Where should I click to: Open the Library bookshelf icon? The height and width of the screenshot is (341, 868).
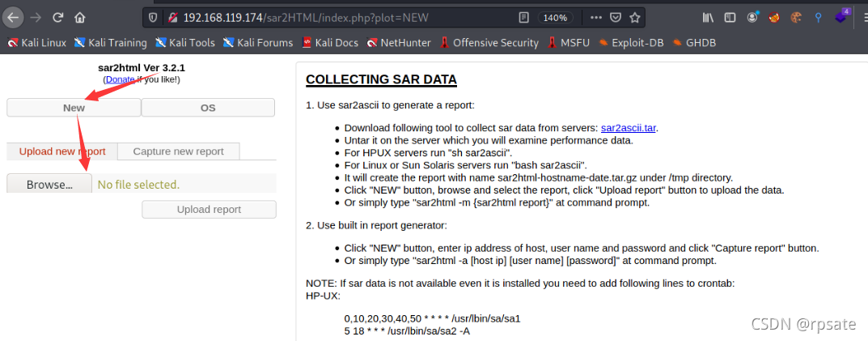coord(708,18)
